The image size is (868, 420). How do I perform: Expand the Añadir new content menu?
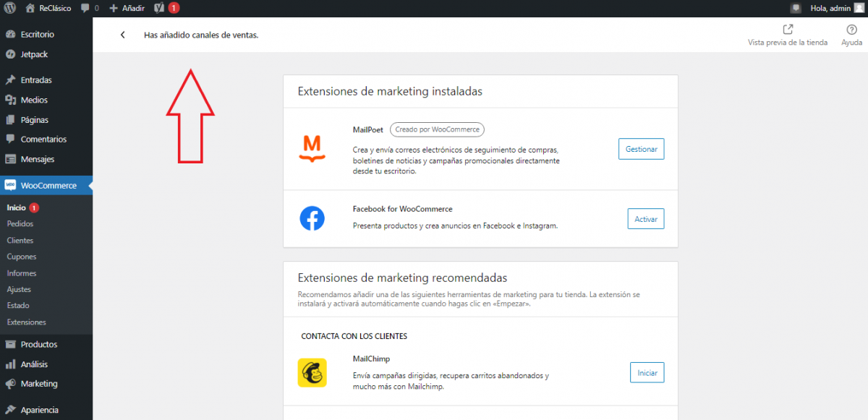tap(127, 8)
